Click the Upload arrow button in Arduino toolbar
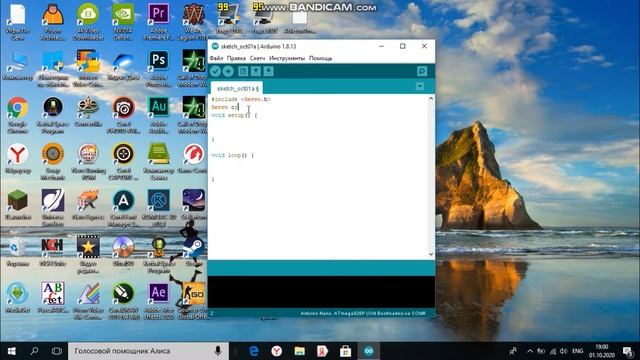 228,71
